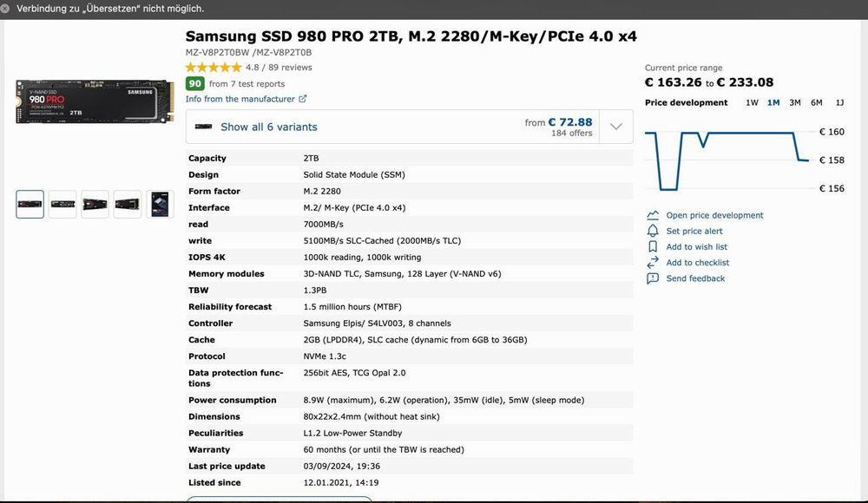
Task: Click the price alert bell icon
Action: click(653, 232)
